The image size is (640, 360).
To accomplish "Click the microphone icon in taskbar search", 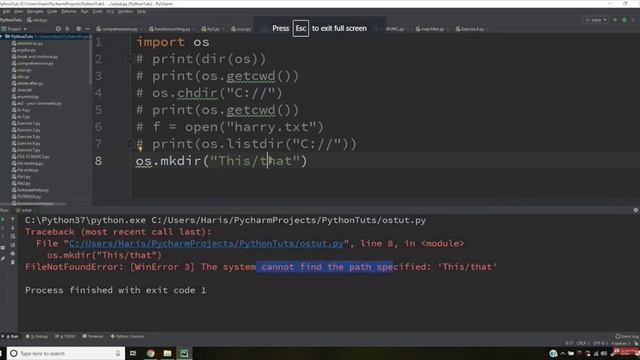I will coord(118,353).
